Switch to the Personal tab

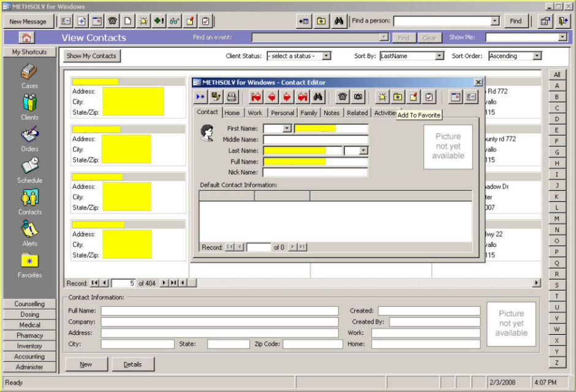point(282,113)
